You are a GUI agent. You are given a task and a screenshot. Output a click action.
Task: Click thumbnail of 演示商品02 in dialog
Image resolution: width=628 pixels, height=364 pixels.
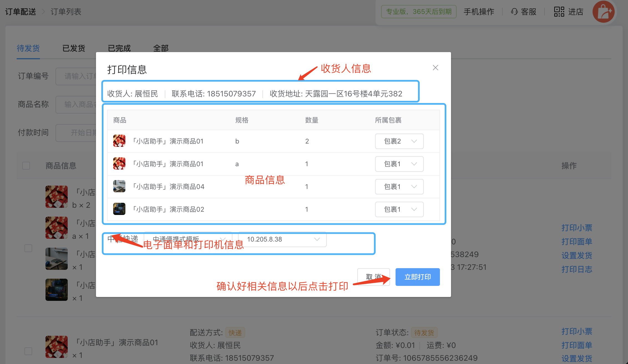click(x=119, y=209)
